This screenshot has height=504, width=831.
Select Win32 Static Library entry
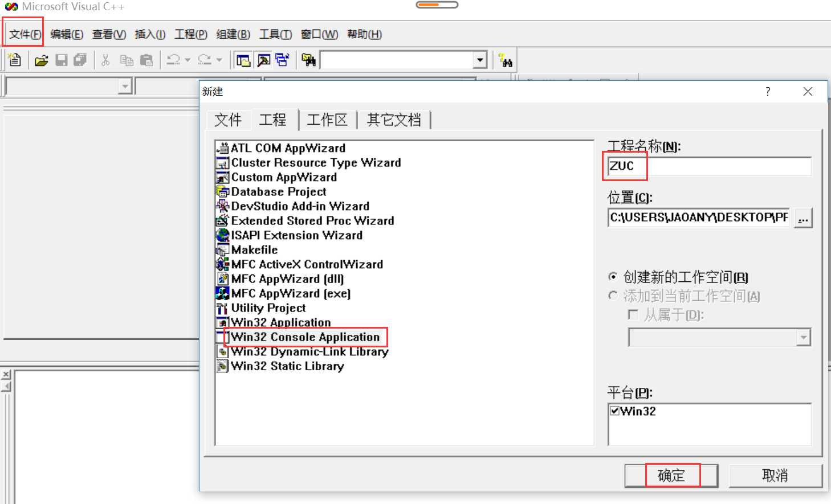point(280,366)
